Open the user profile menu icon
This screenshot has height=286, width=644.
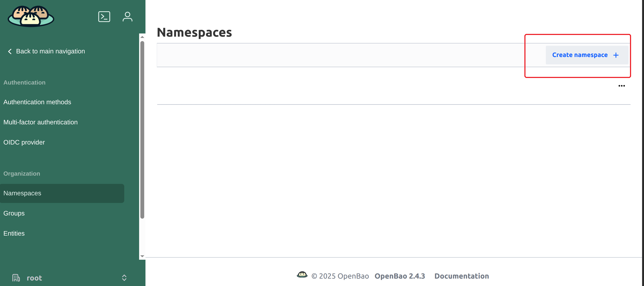(x=127, y=17)
